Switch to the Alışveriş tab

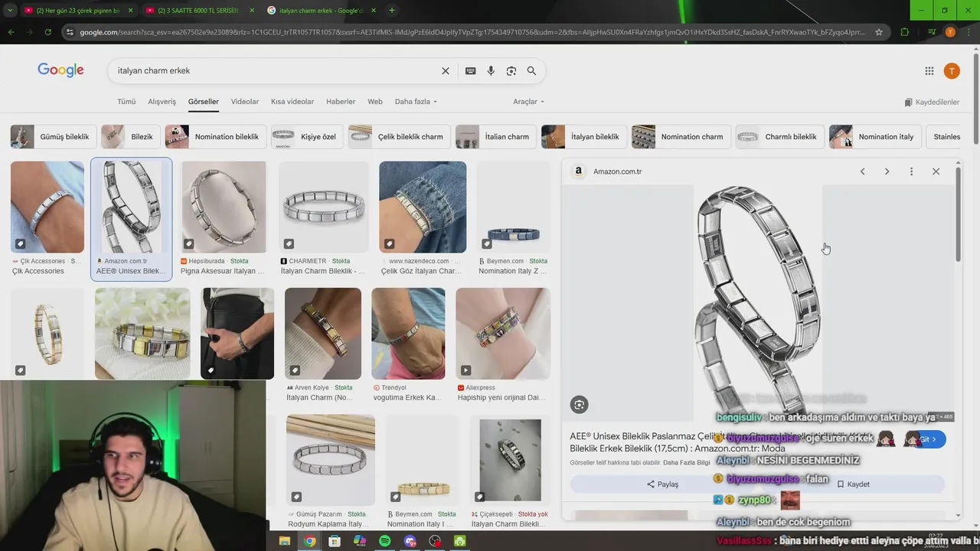pyautogui.click(x=162, y=102)
